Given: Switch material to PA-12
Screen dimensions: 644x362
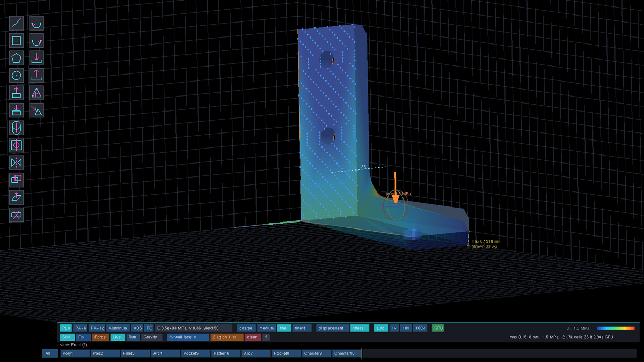Looking at the screenshot, I should click(97, 328).
